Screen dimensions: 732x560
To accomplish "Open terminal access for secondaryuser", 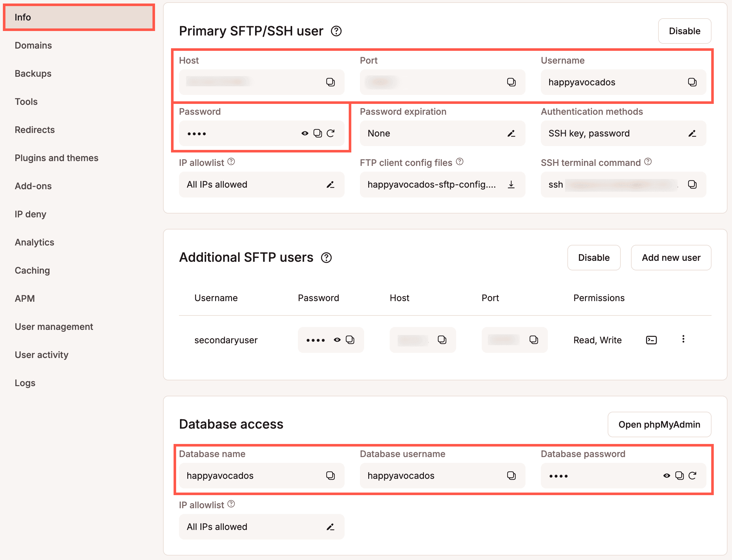I will tap(651, 340).
